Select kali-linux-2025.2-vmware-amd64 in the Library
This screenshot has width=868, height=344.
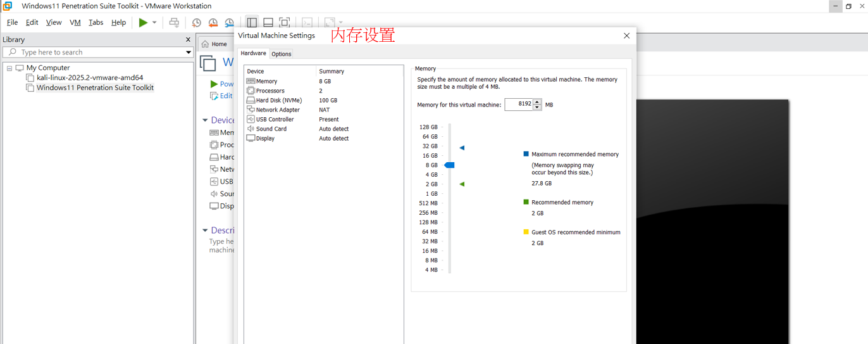90,77
